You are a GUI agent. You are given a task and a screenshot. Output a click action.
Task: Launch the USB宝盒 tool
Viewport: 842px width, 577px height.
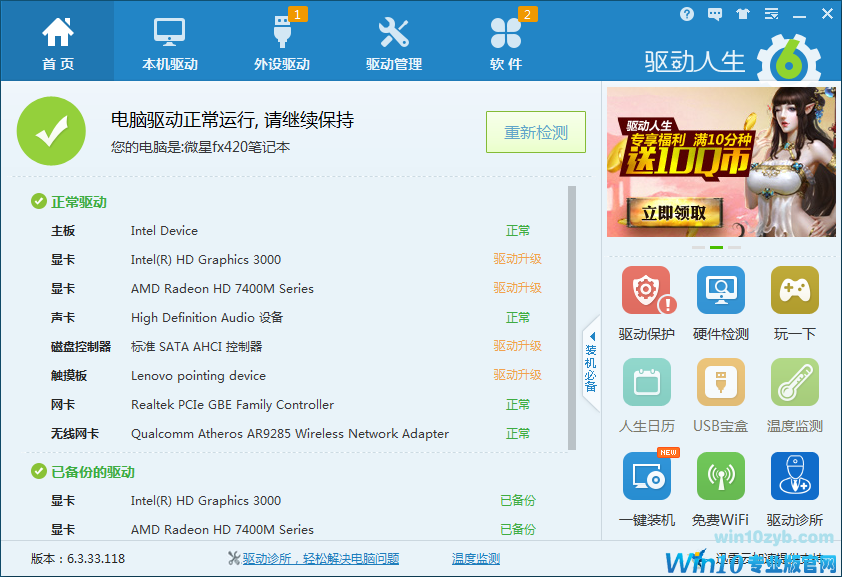pos(721,382)
